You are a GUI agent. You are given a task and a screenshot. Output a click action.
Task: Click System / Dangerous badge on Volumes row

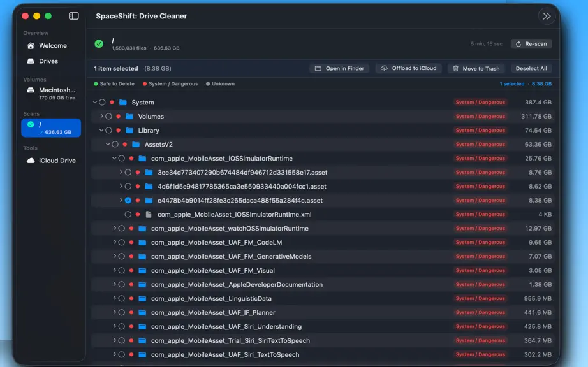(480, 117)
